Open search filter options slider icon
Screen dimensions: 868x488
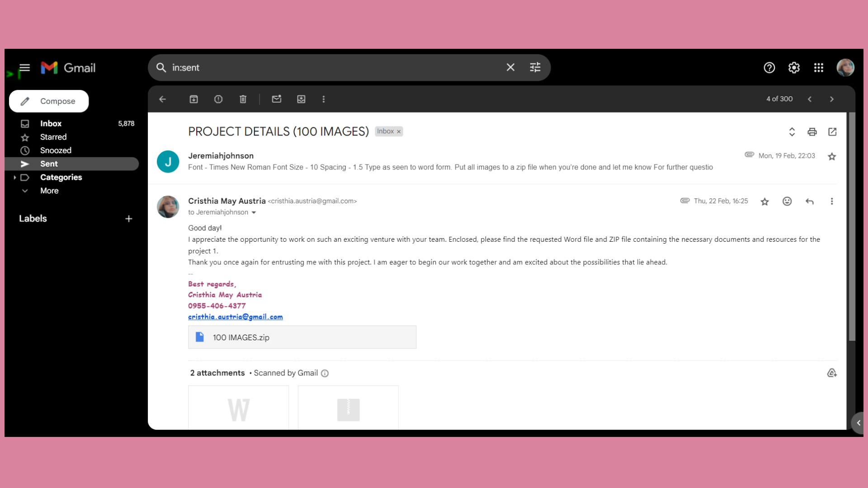(x=535, y=67)
